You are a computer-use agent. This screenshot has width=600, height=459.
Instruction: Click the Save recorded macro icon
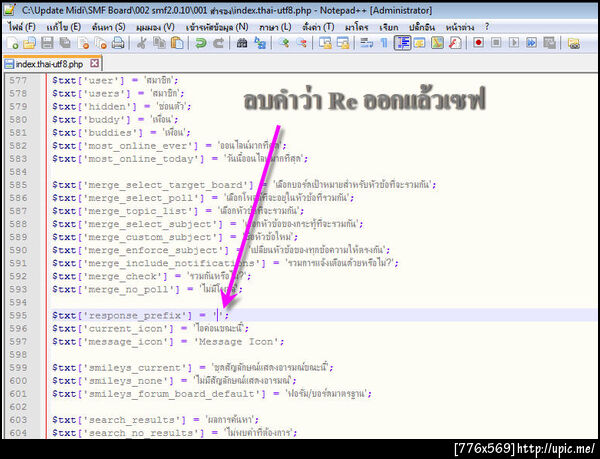(x=549, y=42)
